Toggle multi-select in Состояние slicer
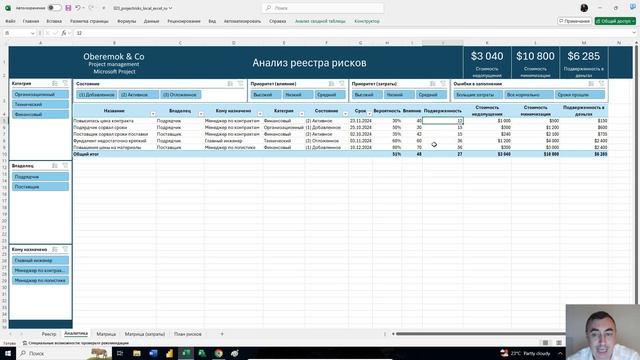 point(230,84)
